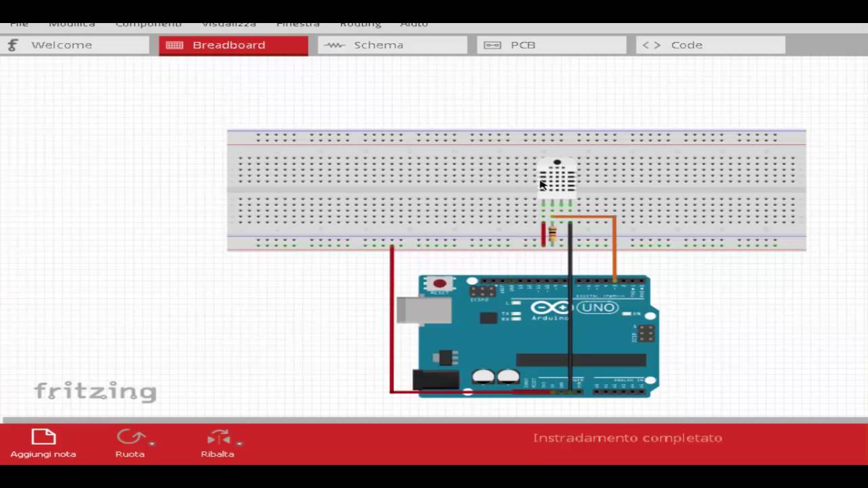
Task: Click the Schema tab's resistor symbol icon
Action: (334, 45)
